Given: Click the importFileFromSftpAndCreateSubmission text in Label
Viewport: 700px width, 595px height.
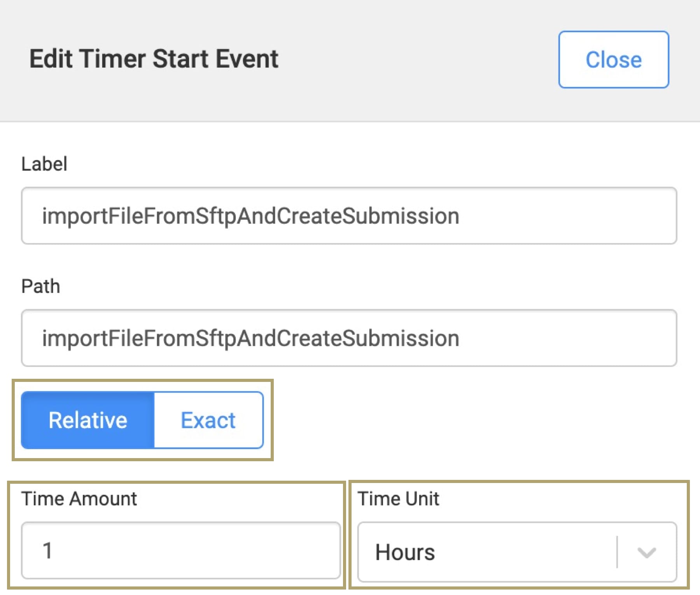Looking at the screenshot, I should pyautogui.click(x=251, y=216).
